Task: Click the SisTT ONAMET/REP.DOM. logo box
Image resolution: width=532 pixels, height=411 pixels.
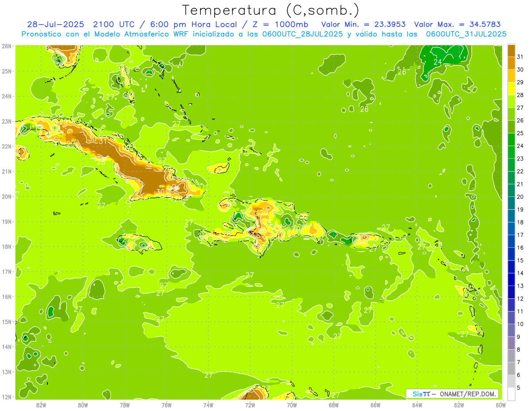Action: point(452,394)
